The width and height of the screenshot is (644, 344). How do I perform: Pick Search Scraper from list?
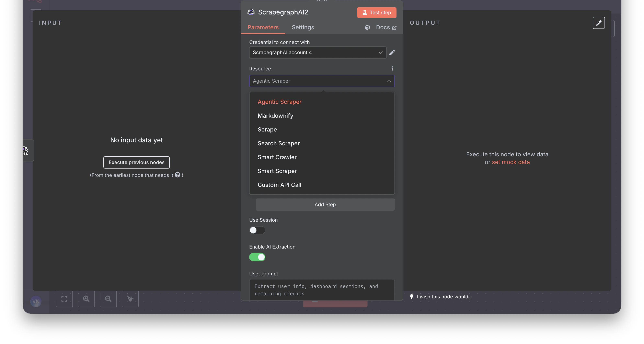coord(322,143)
